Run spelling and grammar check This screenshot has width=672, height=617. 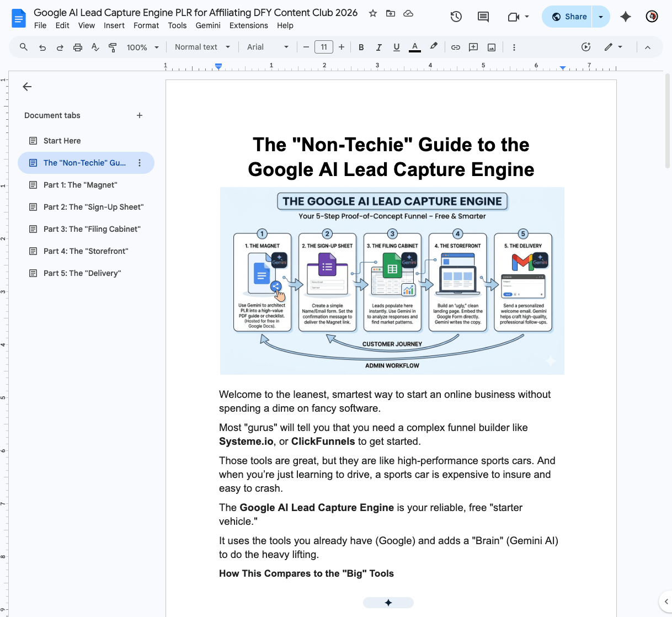pos(95,47)
